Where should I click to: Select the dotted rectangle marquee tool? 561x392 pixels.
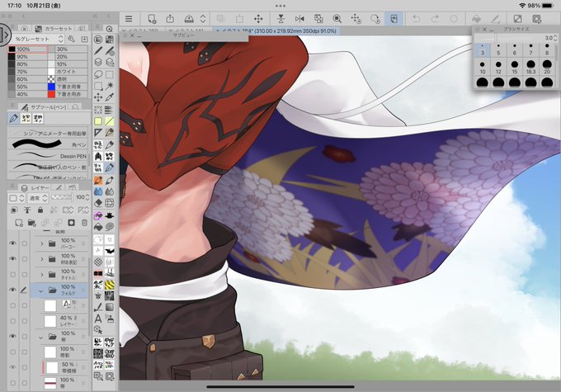pos(110,74)
